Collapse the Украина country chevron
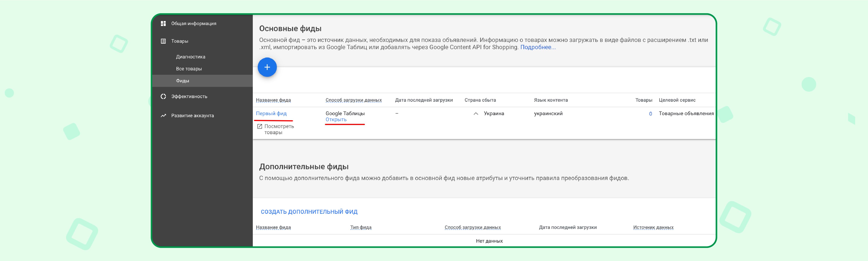The image size is (868, 261). [476, 113]
